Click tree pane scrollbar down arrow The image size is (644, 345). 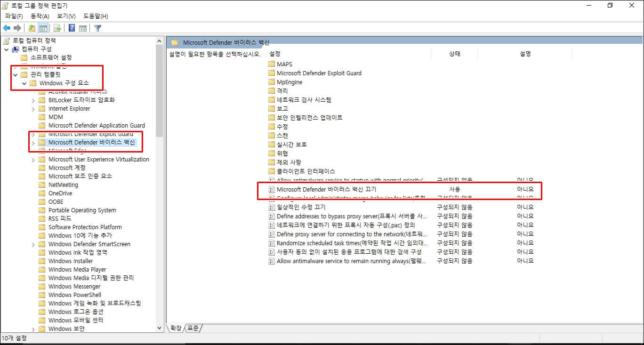(159, 328)
